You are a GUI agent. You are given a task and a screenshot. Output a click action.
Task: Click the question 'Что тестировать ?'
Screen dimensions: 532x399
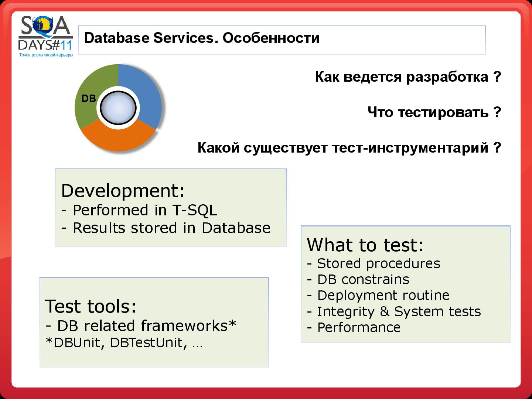(x=434, y=112)
